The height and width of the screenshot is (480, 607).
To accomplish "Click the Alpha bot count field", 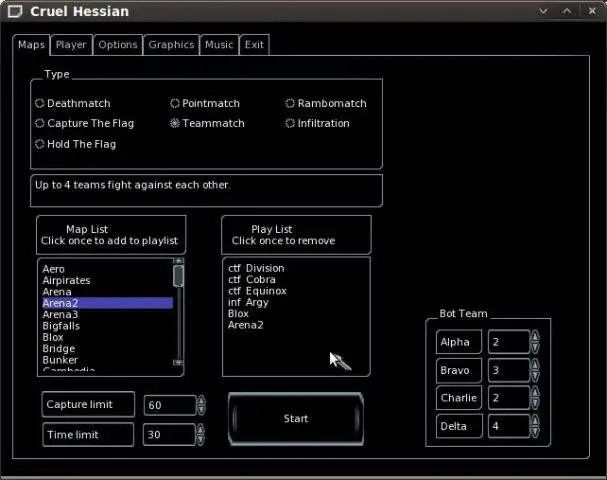I will [x=509, y=342].
